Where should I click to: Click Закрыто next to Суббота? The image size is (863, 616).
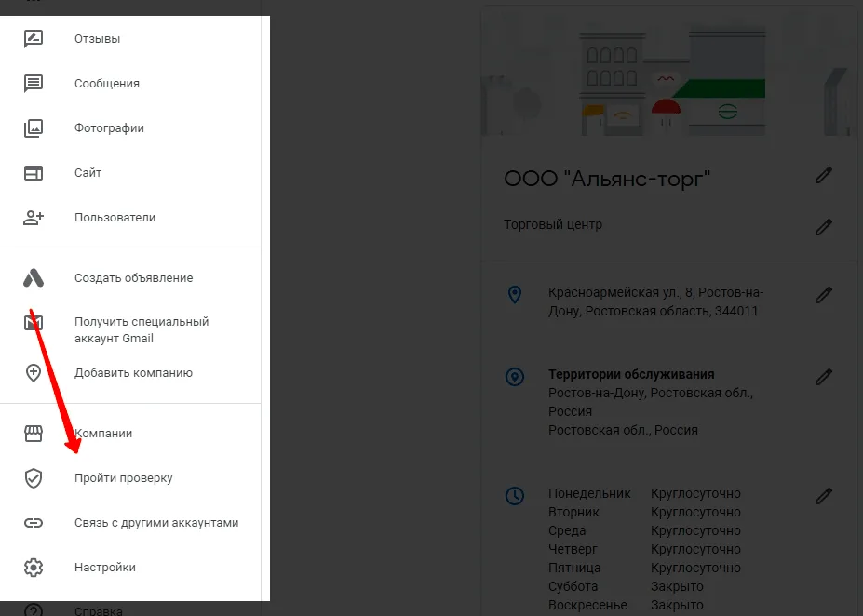coord(677,586)
